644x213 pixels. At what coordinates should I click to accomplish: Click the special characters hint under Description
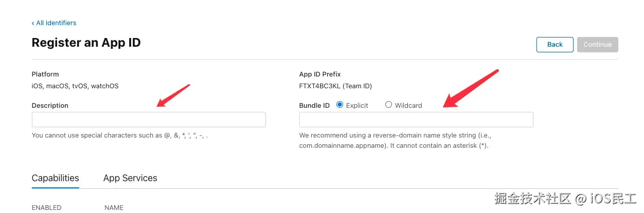click(120, 135)
